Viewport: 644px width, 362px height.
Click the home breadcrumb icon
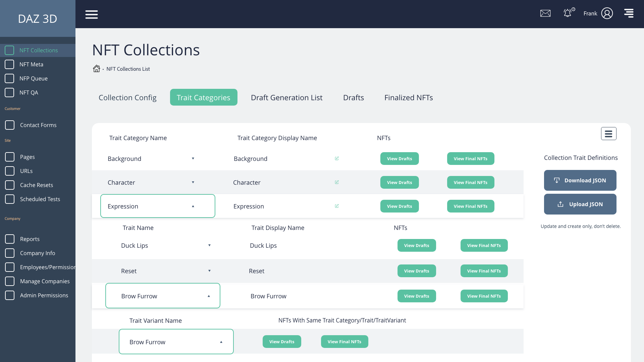96,69
